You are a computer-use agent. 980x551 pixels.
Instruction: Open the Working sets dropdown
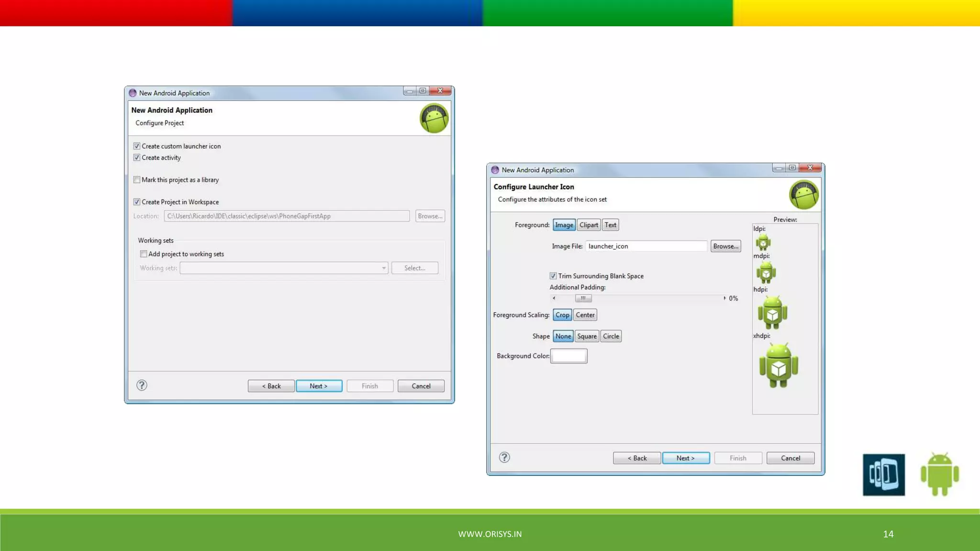point(383,268)
